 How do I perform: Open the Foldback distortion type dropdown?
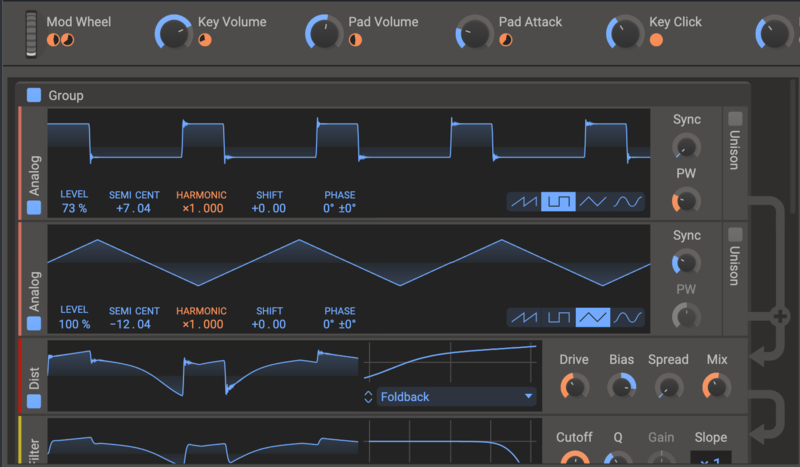pyautogui.click(x=455, y=397)
